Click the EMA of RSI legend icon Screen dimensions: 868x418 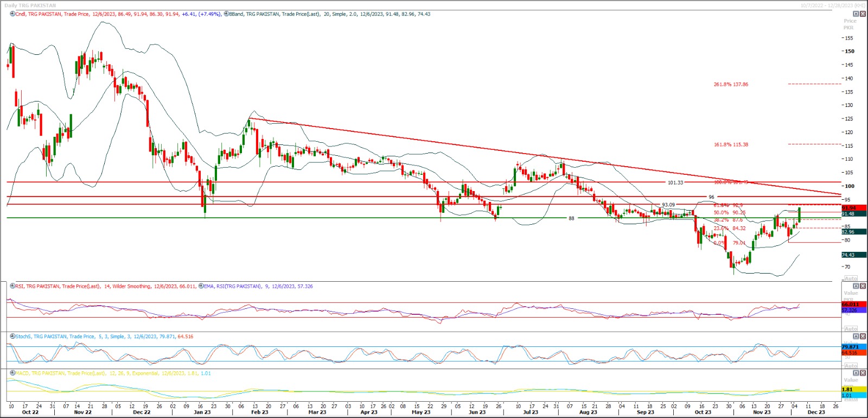[201, 286]
